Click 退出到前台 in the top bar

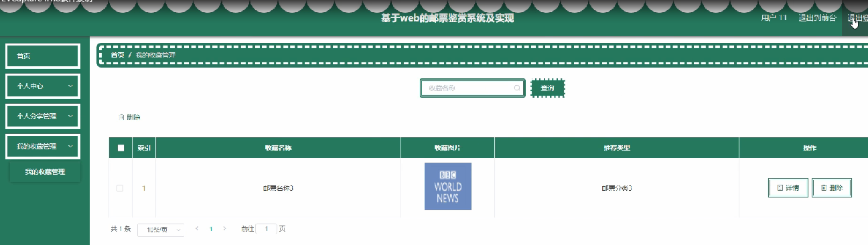[x=817, y=18]
